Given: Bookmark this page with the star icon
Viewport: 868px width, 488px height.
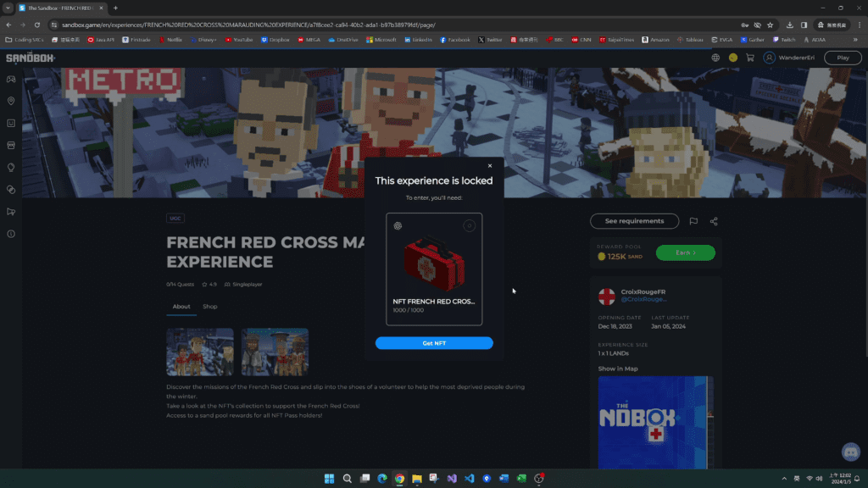Looking at the screenshot, I should pos(770,25).
